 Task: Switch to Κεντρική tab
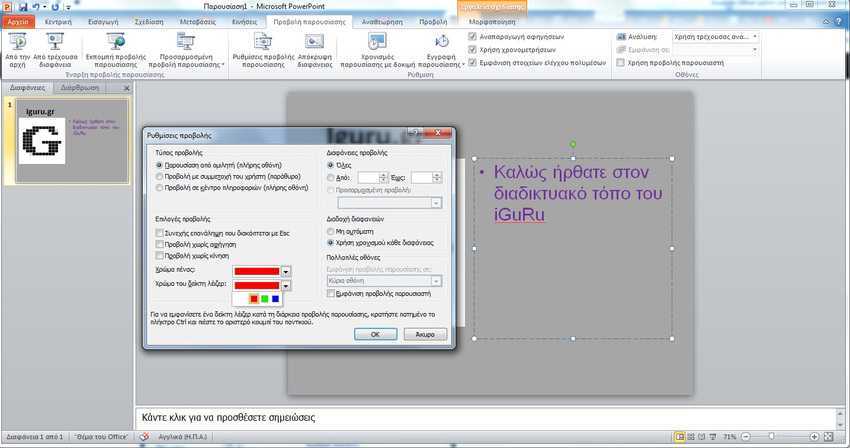point(58,22)
